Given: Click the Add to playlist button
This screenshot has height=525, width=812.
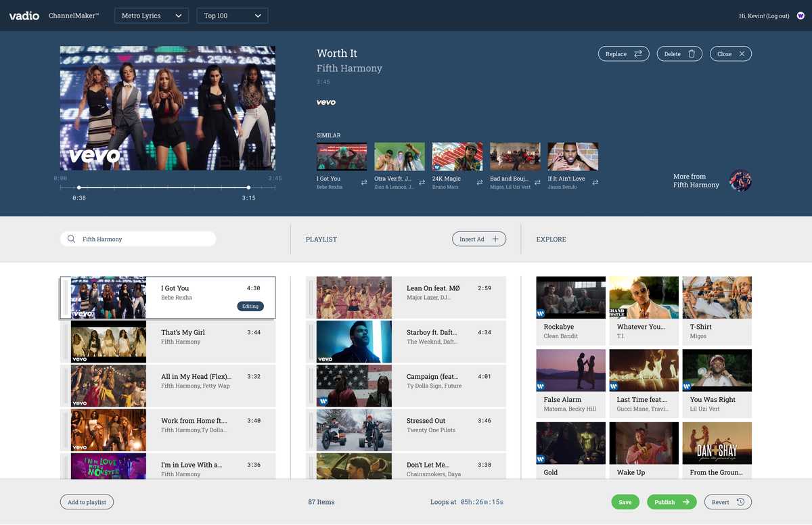Looking at the screenshot, I should click(87, 502).
